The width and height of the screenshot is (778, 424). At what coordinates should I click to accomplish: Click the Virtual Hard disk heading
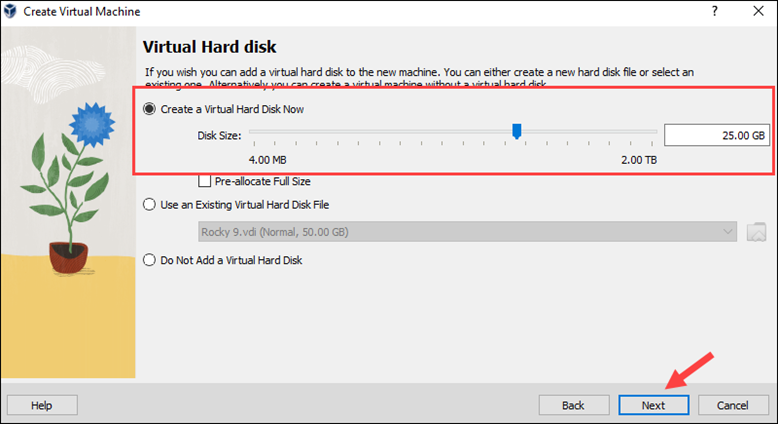209,47
